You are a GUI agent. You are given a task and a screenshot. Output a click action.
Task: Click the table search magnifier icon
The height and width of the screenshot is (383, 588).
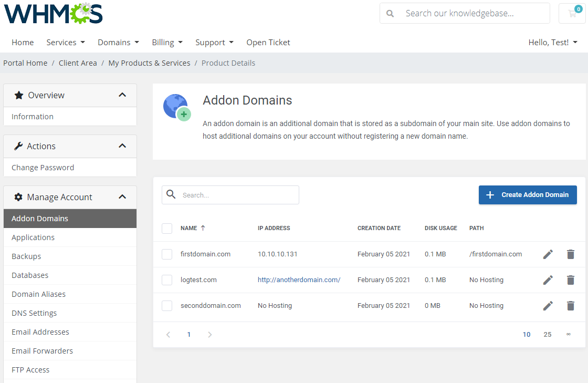[x=171, y=194]
